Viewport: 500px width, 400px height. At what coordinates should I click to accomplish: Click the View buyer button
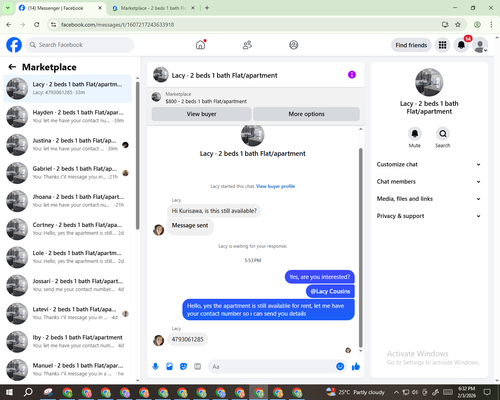pos(201,114)
